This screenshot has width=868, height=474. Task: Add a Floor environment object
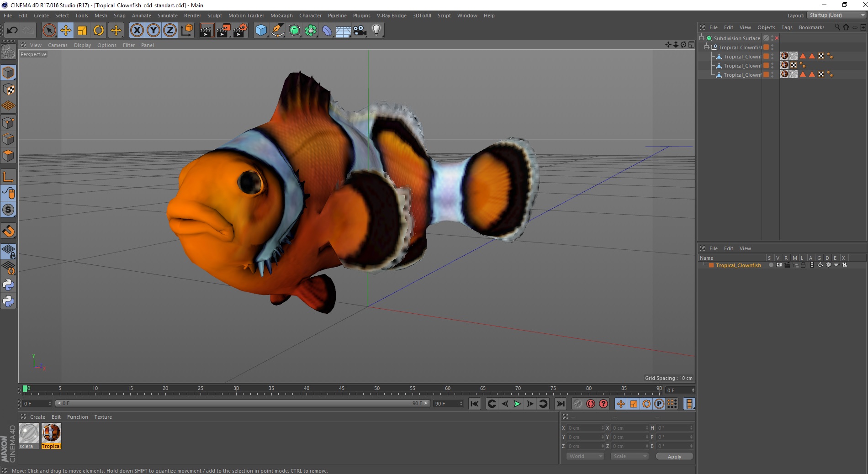pyautogui.click(x=344, y=31)
